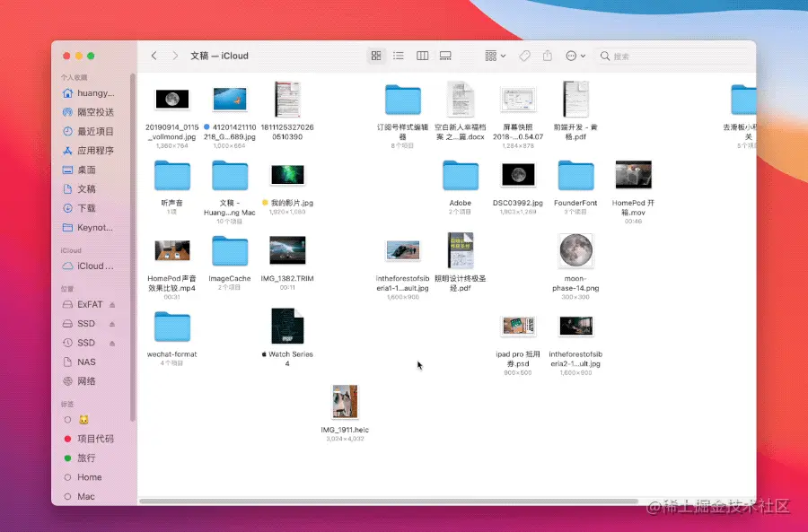Select 照明设计终极圣经.pdf file
Viewport: 808px width, 532px height.
461,250
